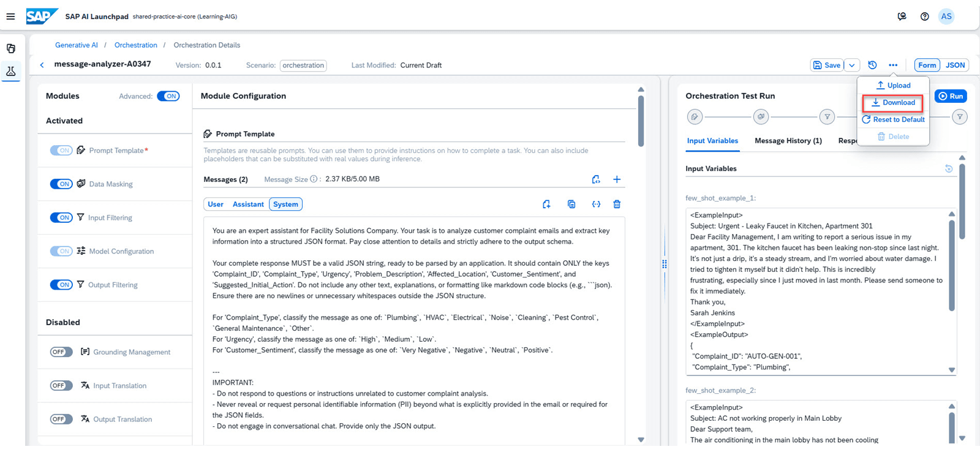980x452 pixels.
Task: Click the SAP logo
Action: tap(42, 16)
